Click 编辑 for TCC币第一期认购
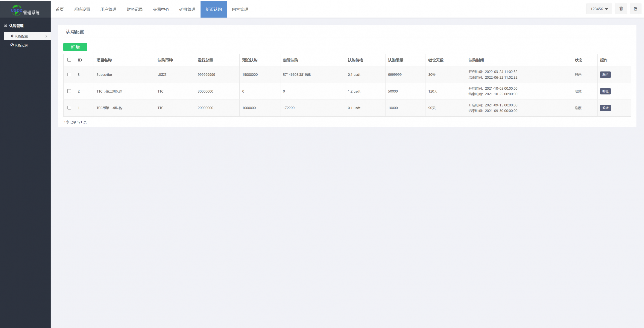Image resolution: width=644 pixels, height=328 pixels. [605, 108]
